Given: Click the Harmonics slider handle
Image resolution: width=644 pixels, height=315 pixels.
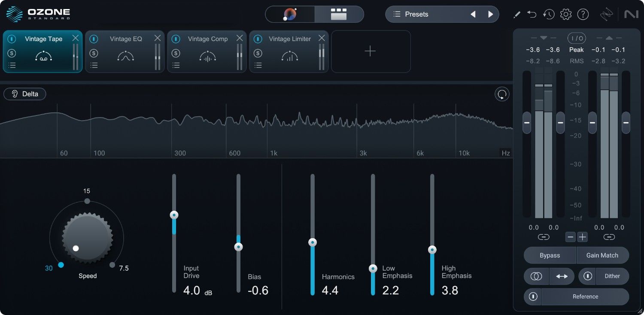Looking at the screenshot, I should pyautogui.click(x=313, y=242).
